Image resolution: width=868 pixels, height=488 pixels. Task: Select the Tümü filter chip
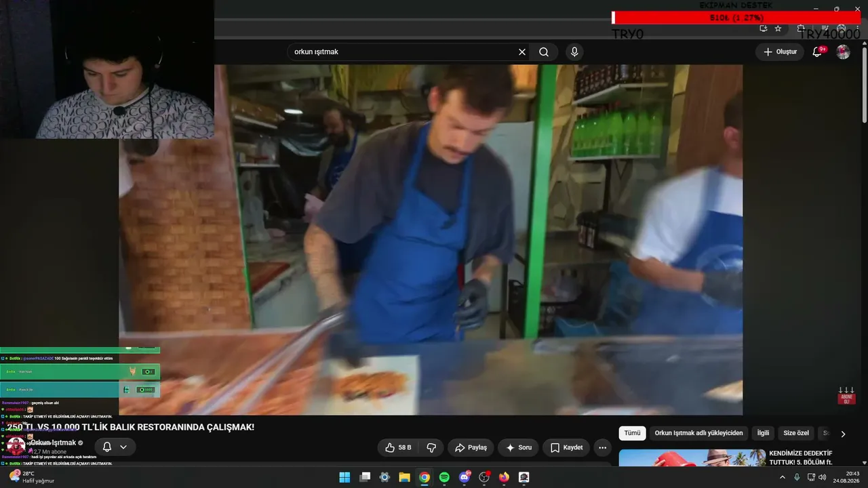point(632,433)
